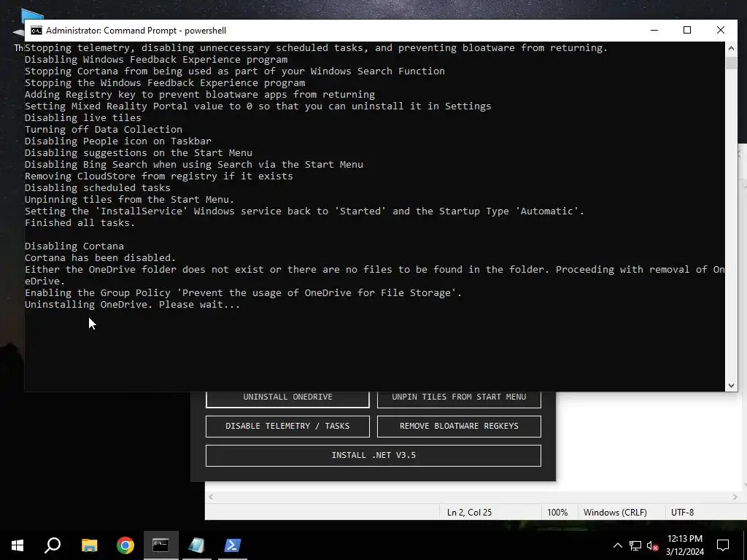Switch to PowerShell taskbar icon
747x560 pixels.
[232, 545]
